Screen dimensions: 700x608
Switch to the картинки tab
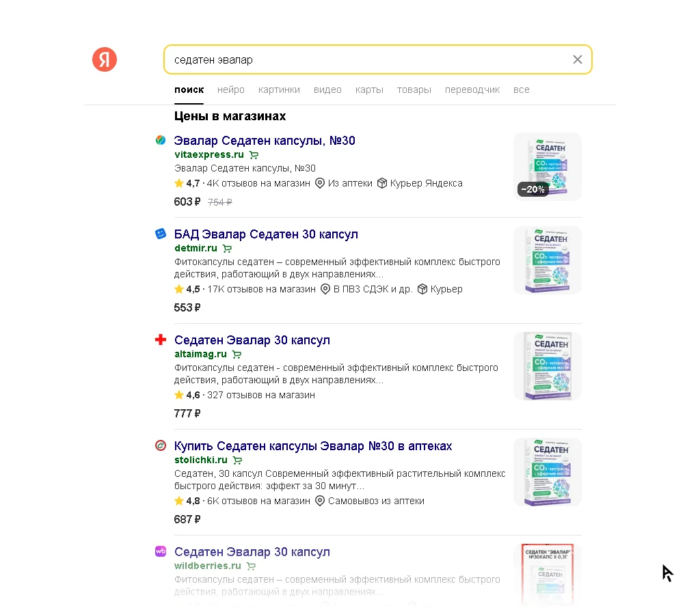tap(279, 89)
